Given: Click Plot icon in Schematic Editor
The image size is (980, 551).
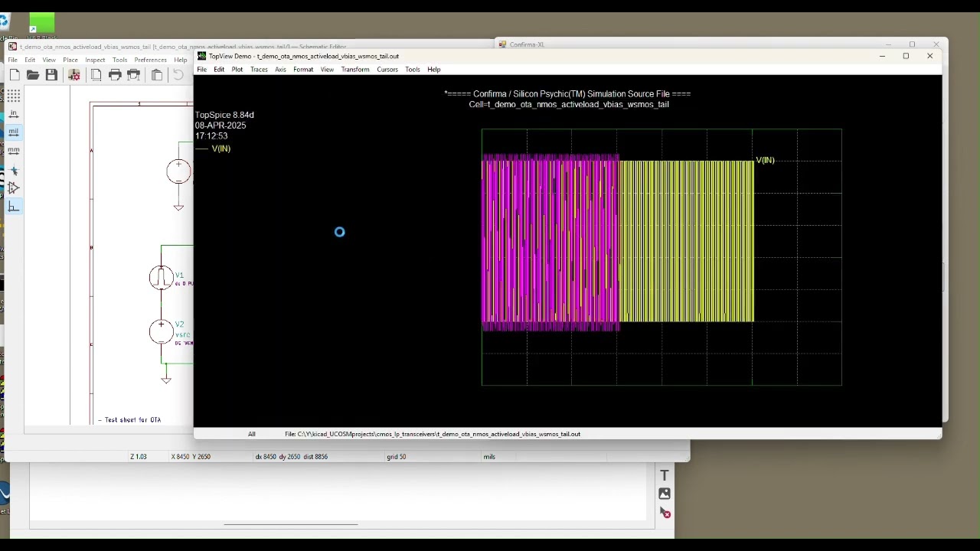Looking at the screenshot, I should [x=134, y=74].
